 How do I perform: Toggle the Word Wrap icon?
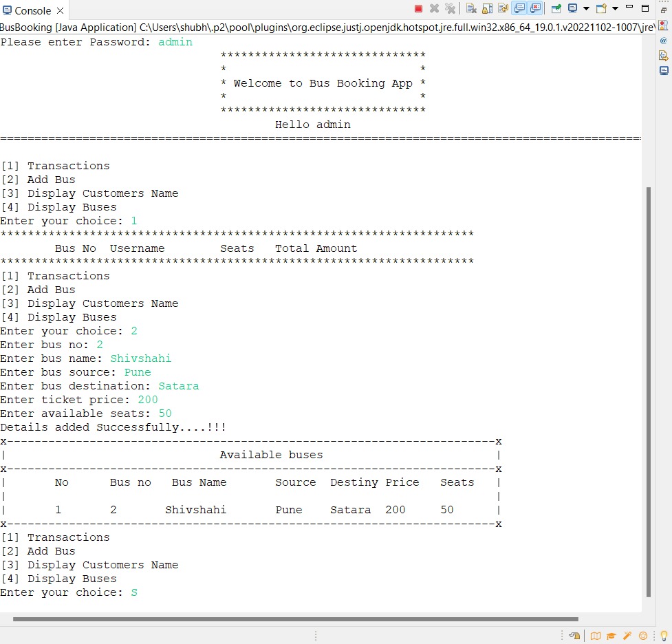(503, 8)
